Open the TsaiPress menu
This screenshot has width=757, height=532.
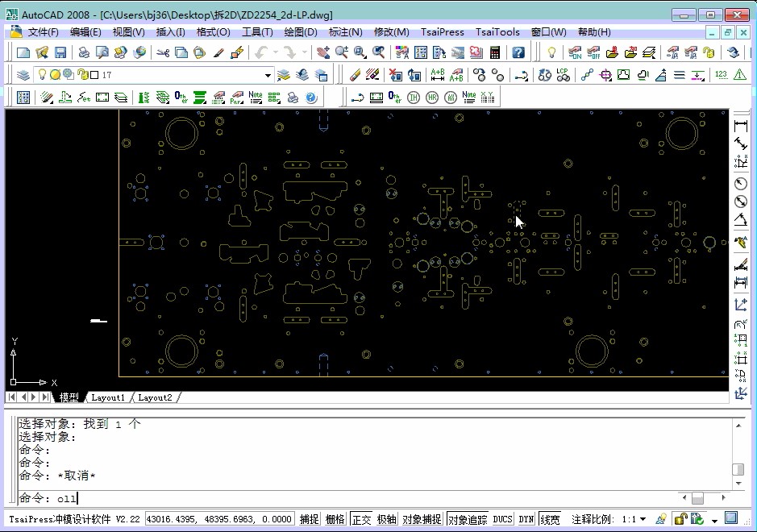(442, 32)
